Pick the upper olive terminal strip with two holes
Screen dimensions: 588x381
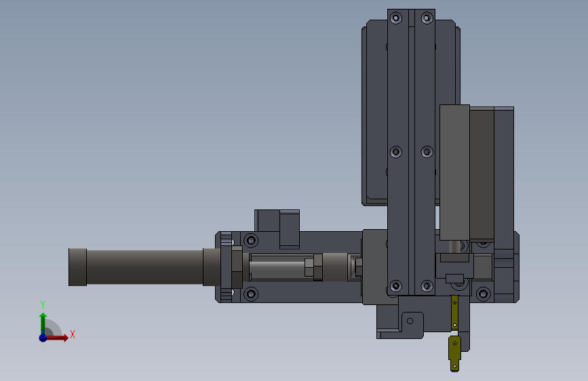point(454,313)
